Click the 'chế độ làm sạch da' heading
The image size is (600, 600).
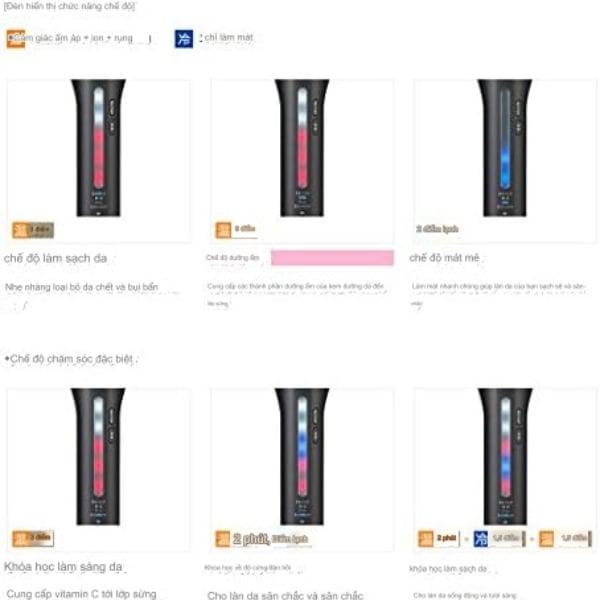click(55, 258)
